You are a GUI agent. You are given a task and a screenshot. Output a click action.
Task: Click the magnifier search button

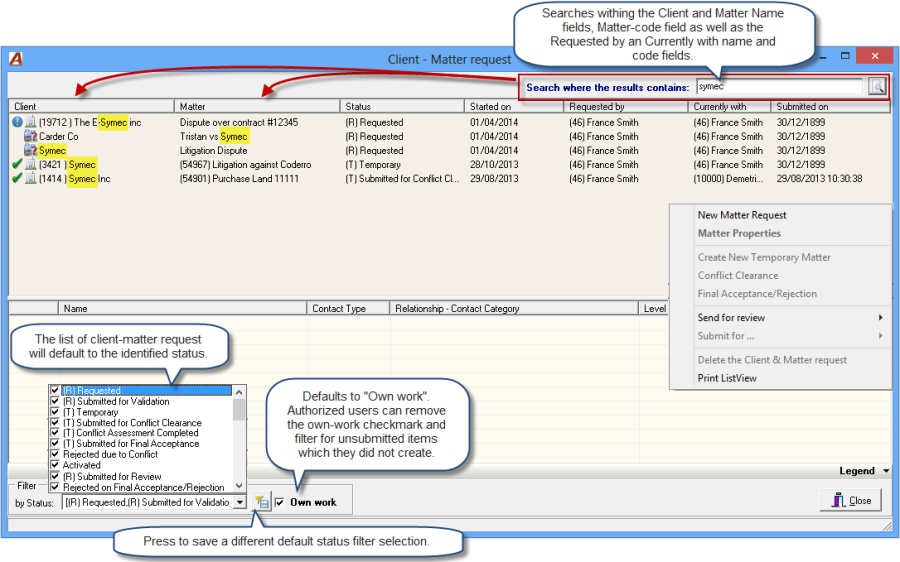(x=877, y=87)
